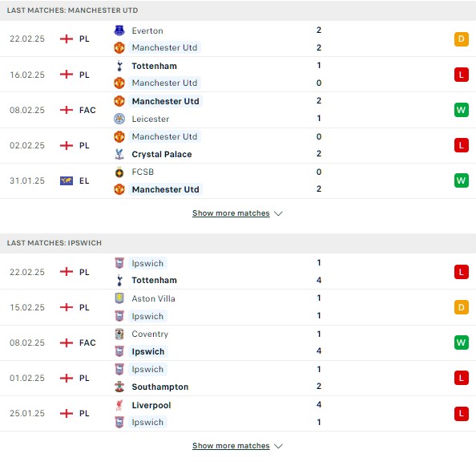Click the Southampton club crest icon
This screenshot has width=476, height=462.
119,387
